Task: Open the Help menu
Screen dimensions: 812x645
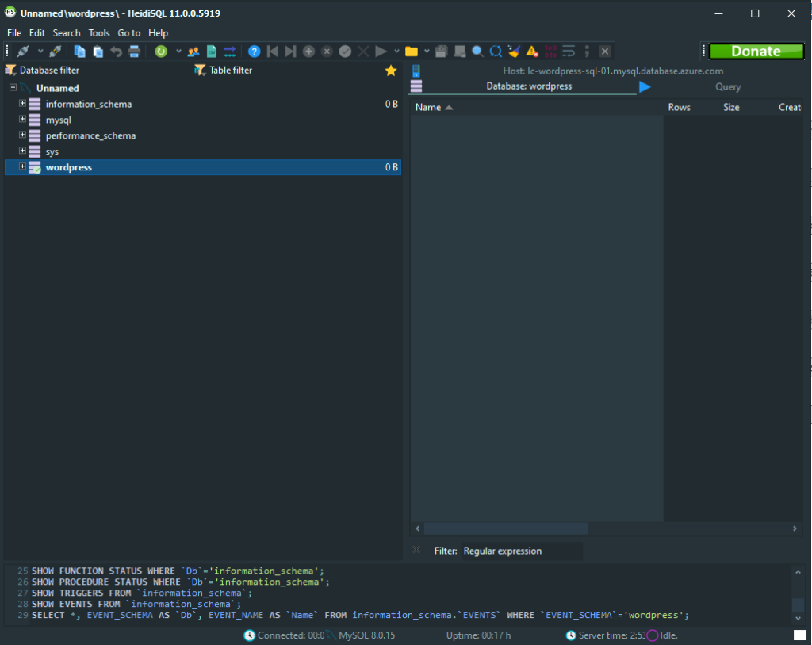Action: [x=158, y=33]
